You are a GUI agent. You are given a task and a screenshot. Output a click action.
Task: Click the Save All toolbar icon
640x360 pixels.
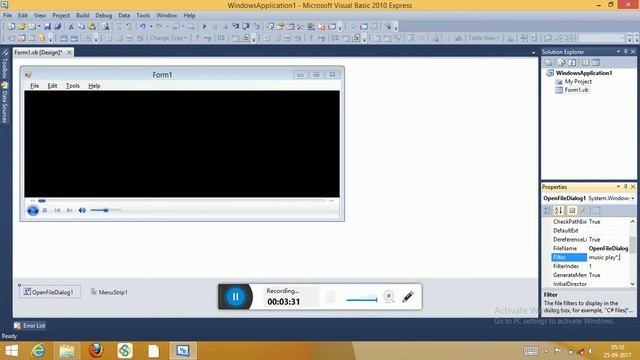(x=58, y=27)
